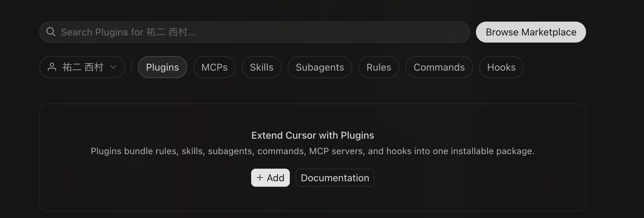This screenshot has width=644, height=218.
Task: Switch to the Skills tab
Action: (x=262, y=67)
